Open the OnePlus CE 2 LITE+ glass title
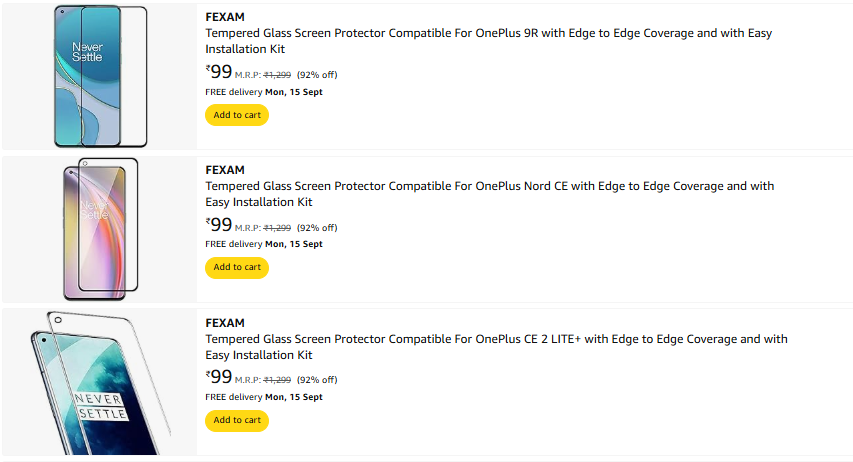The width and height of the screenshot is (853, 462). 496,347
